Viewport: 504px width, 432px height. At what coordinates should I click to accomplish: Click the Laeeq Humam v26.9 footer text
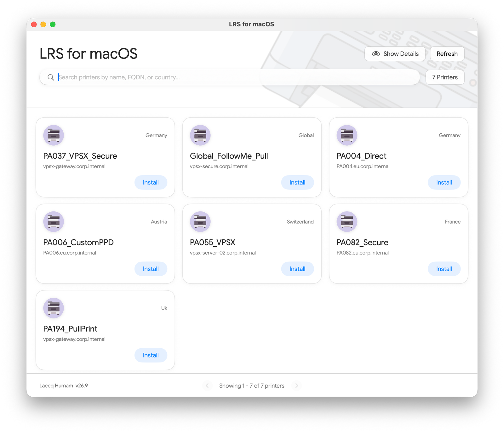(64, 386)
